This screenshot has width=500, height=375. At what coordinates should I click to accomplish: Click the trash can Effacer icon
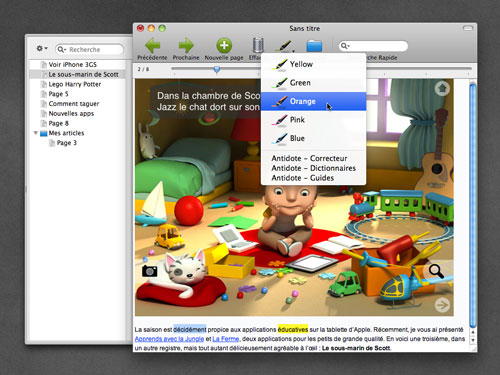pyautogui.click(x=258, y=45)
